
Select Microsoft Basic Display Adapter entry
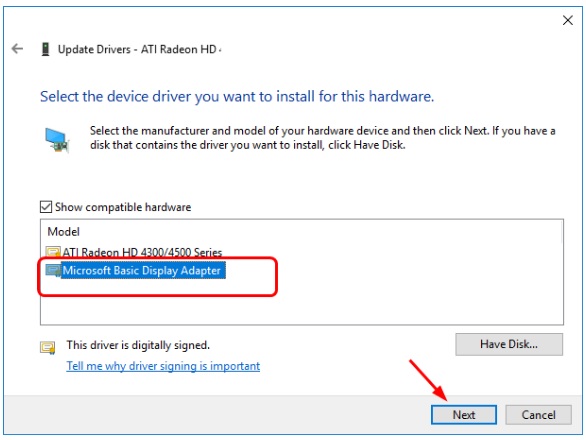point(142,271)
